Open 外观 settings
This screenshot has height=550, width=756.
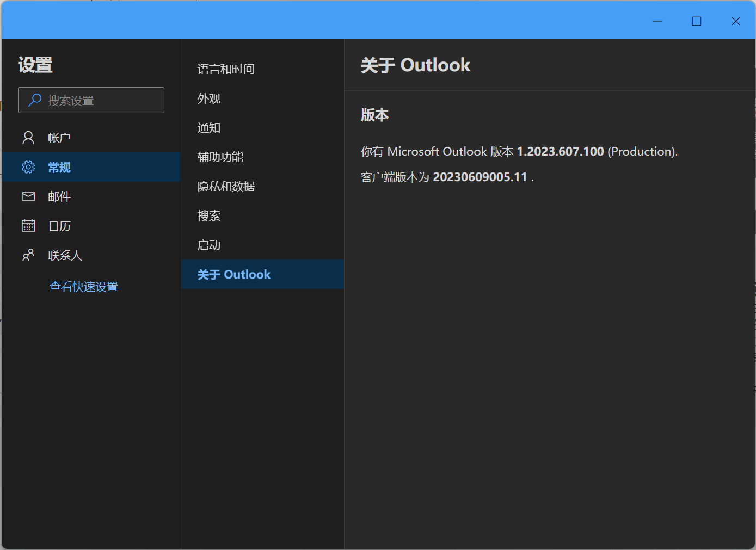(262, 98)
